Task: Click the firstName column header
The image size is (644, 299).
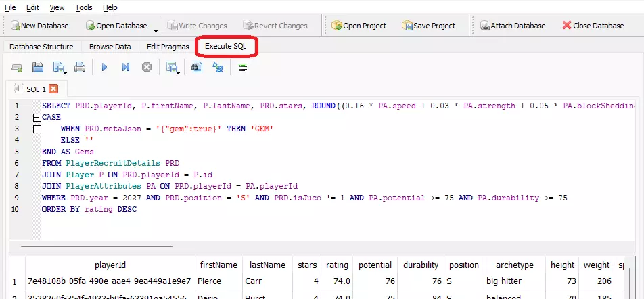Action: point(218,265)
